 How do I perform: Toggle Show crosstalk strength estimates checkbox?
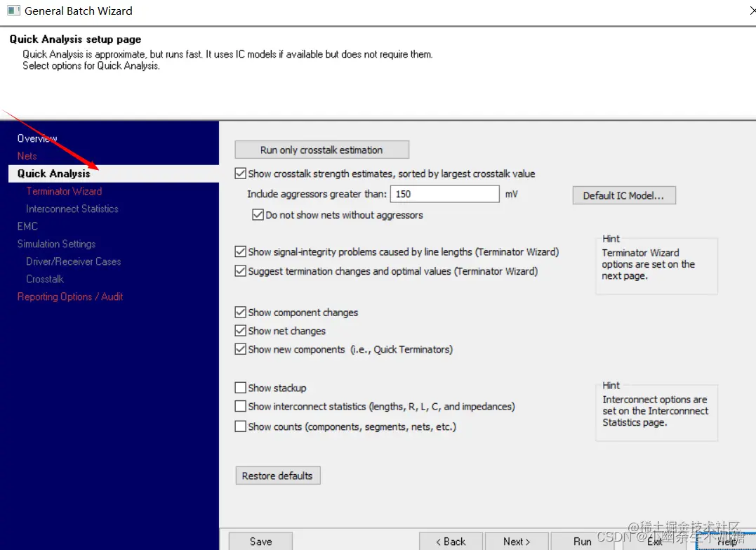point(240,173)
